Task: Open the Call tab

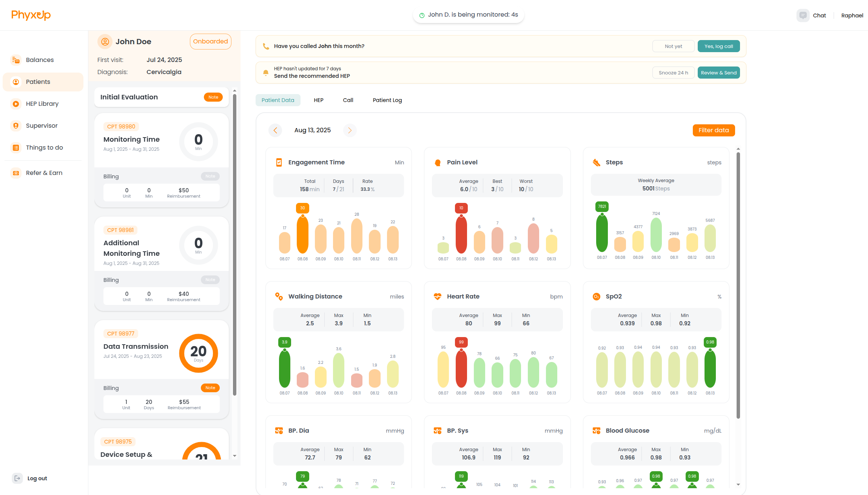Action: point(348,100)
